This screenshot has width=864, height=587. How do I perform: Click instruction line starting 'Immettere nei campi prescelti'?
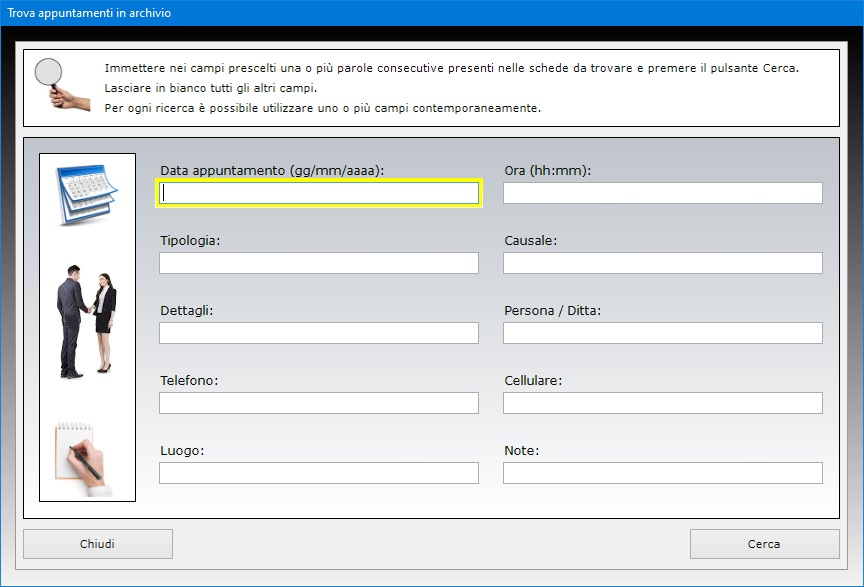452,68
